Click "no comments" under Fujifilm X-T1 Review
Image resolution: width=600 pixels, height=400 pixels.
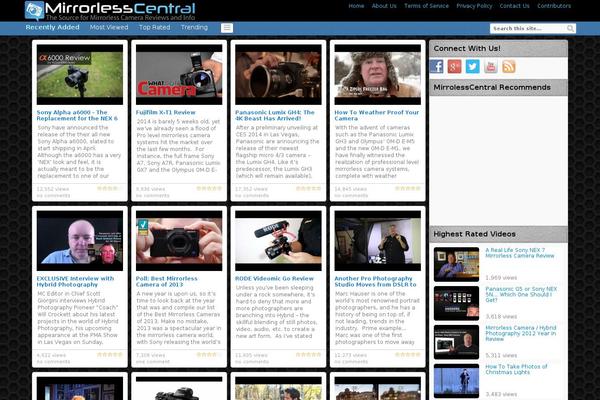pyautogui.click(x=152, y=196)
